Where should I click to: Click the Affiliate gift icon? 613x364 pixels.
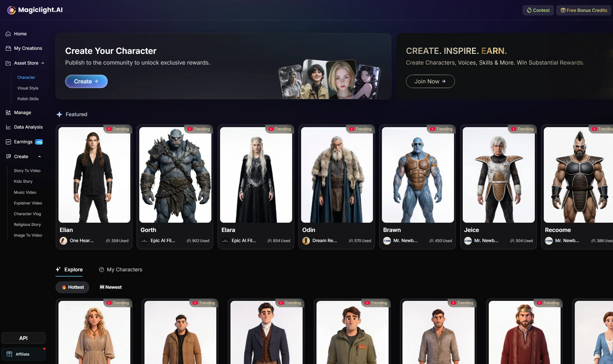tap(9, 354)
